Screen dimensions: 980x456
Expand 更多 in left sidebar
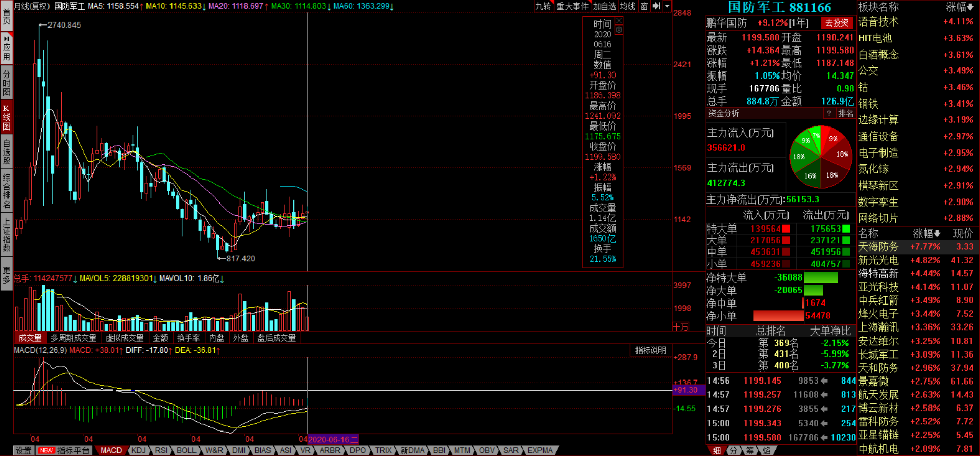pos(6,274)
